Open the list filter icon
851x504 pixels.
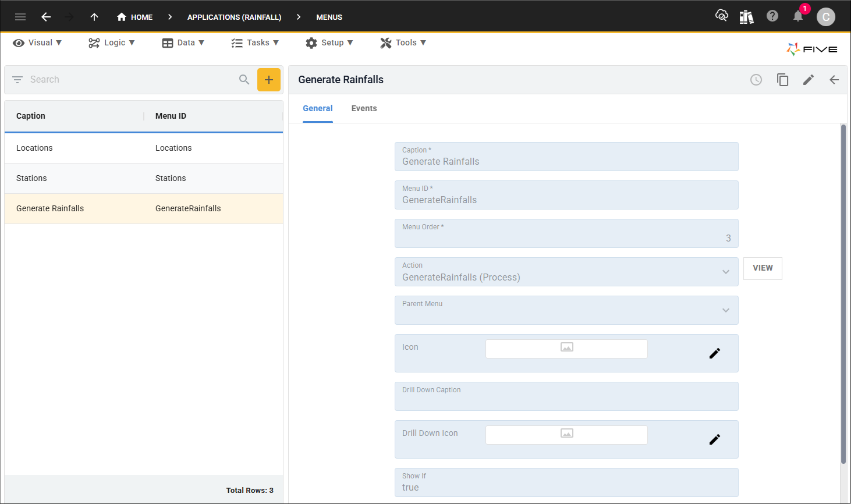(17, 79)
